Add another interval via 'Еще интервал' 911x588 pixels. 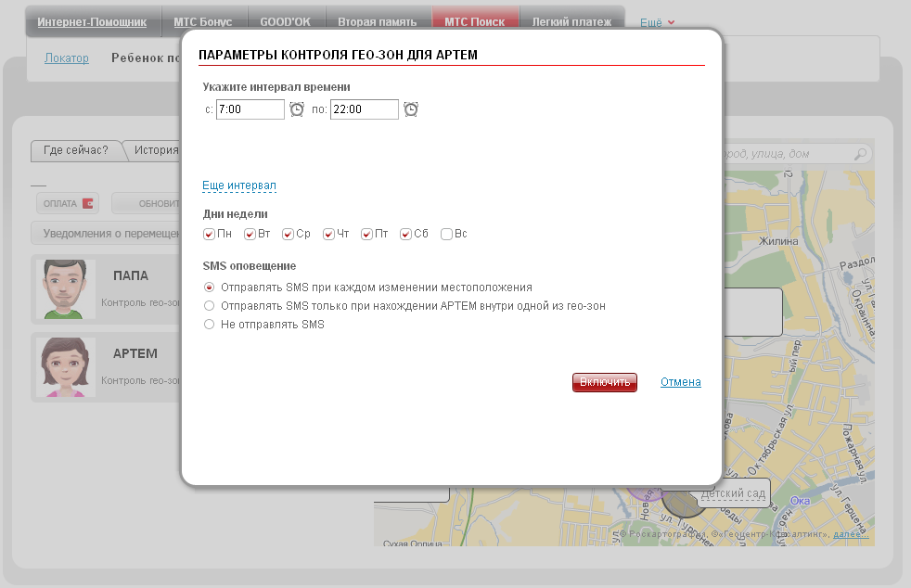coord(239,185)
